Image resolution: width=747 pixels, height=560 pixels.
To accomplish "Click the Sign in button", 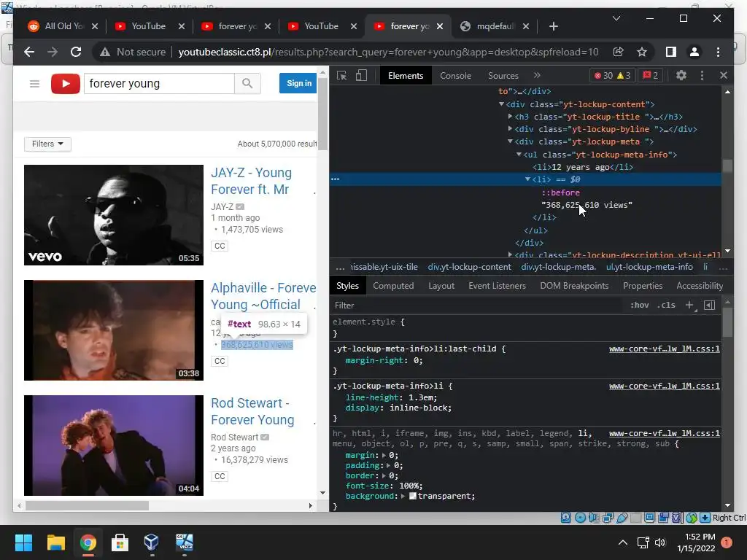I will (298, 83).
